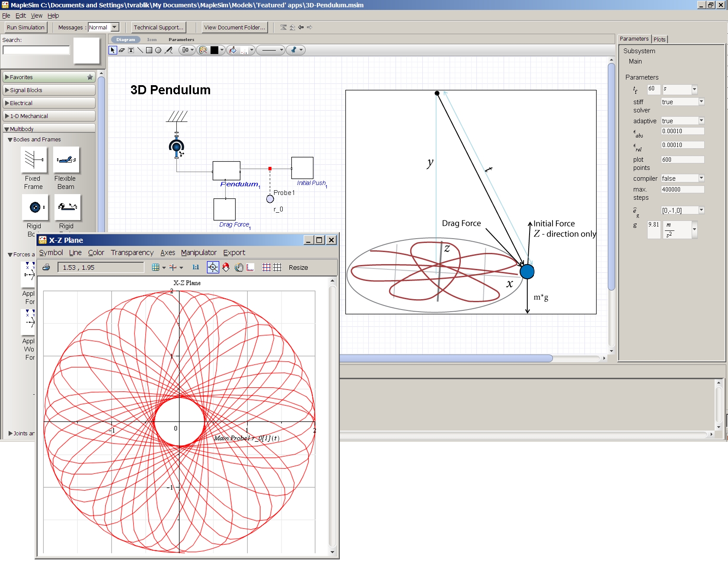
Task: Set plot scaling to 1:1
Action: point(196,267)
